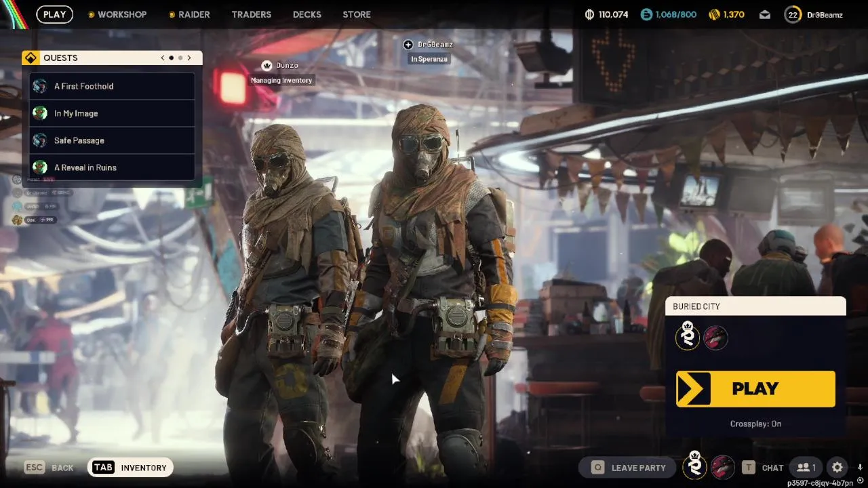Open the PLAY tab in top bar
The height and width of the screenshot is (488, 868).
[55, 14]
